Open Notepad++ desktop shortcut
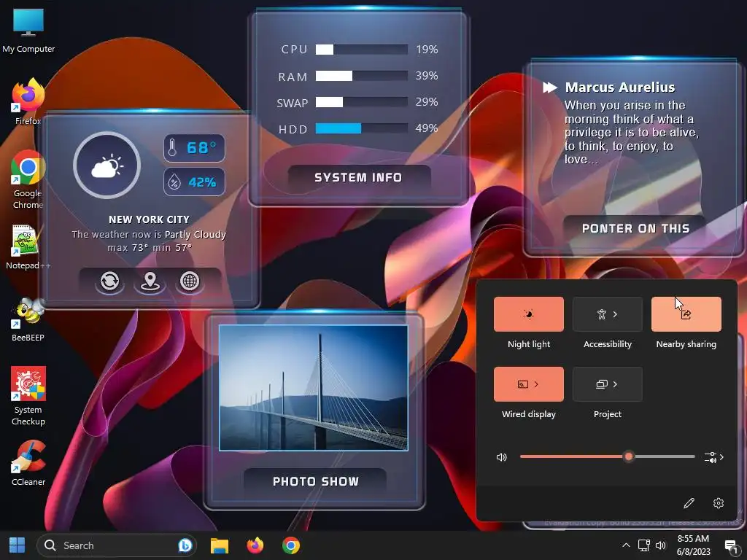Viewport: 747px width, 560px height. click(x=28, y=246)
